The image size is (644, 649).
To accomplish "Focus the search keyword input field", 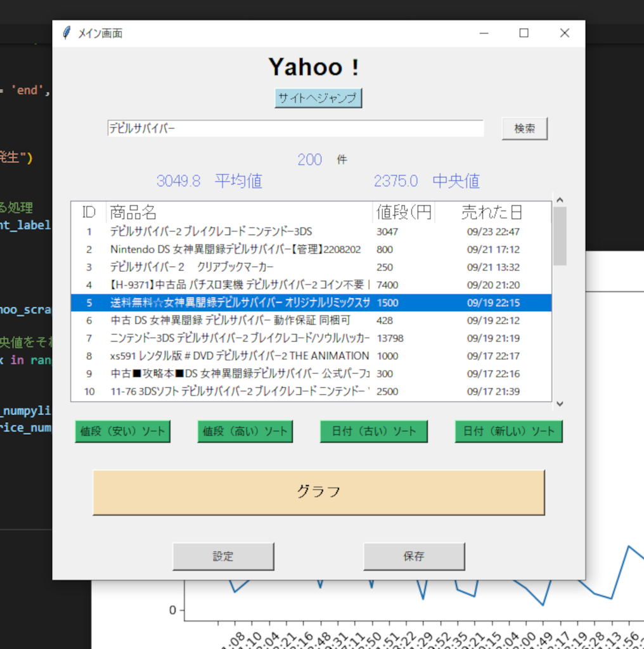I will 295,128.
